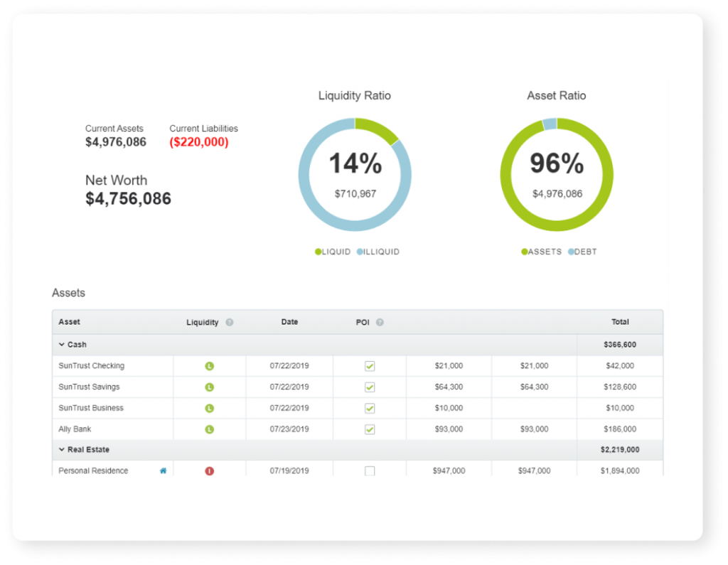Image resolution: width=728 pixels, height=565 pixels.
Task: Sort by the Total column header
Action: click(x=620, y=322)
